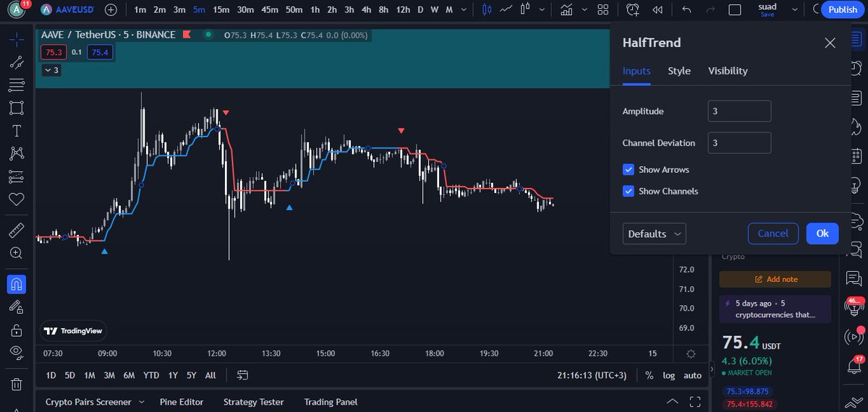Select the crosshair cursor tool
This screenshot has width=868, height=412.
tap(16, 39)
